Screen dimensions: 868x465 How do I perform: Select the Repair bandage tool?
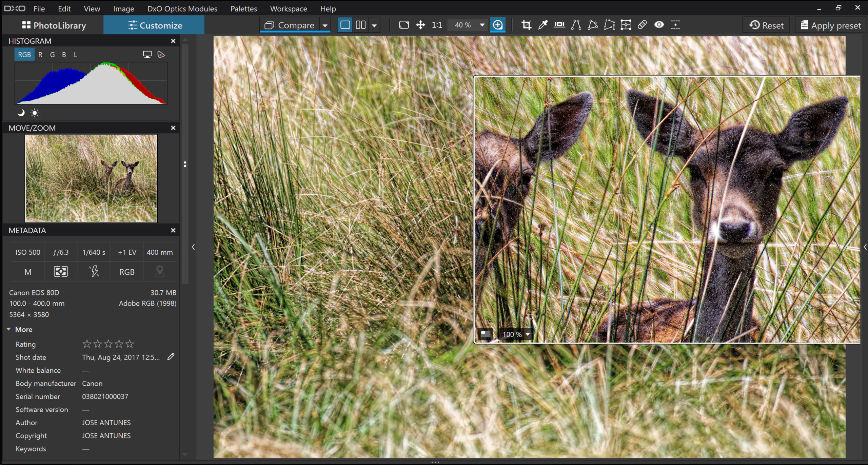[642, 25]
